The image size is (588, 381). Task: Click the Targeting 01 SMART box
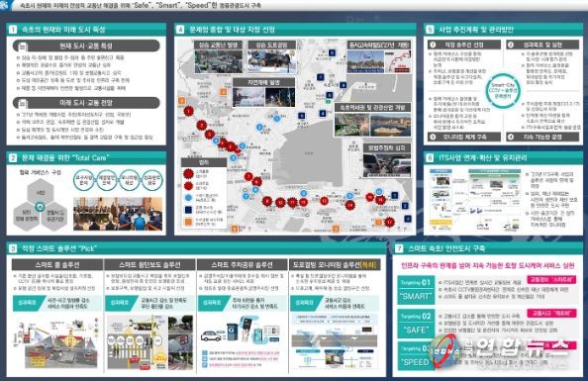(x=416, y=290)
